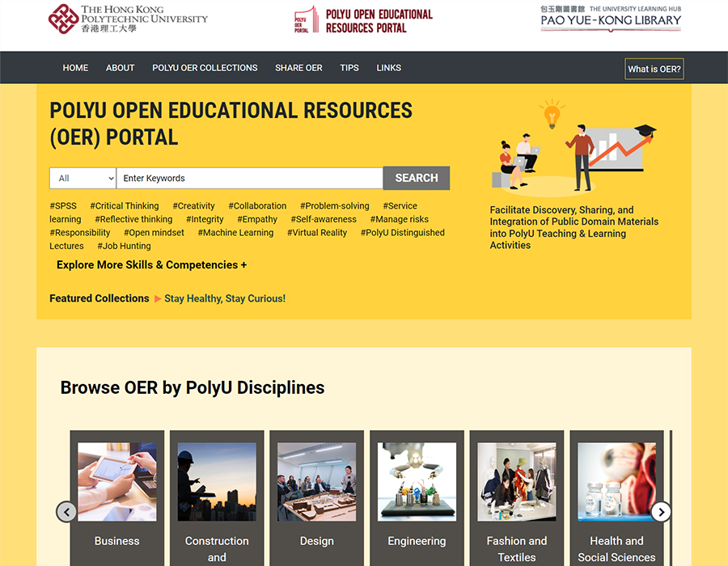Select the #Creativity tag
This screenshot has width=728, height=566.
pos(193,206)
